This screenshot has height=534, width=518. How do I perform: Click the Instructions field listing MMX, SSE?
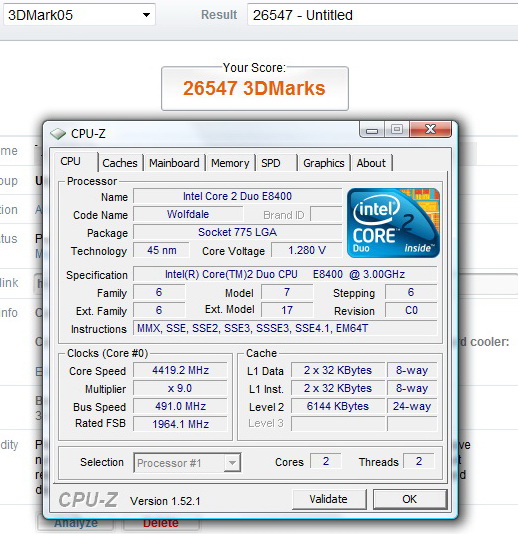285,328
